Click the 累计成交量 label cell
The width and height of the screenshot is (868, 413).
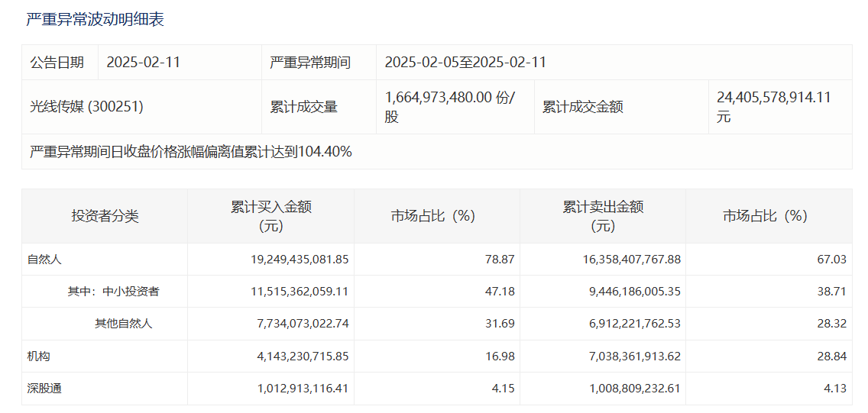[303, 107]
